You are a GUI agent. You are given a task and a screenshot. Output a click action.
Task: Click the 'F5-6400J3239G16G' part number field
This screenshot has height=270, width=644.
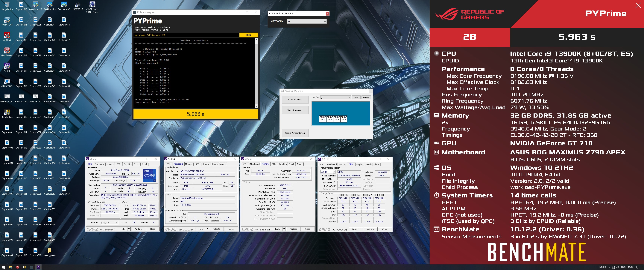click(349, 186)
